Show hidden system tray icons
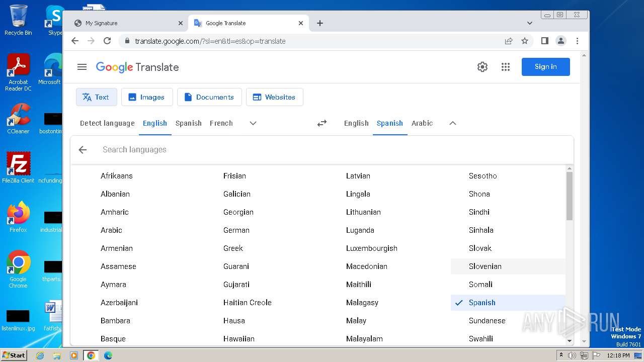The width and height of the screenshot is (644, 362). [x=561, y=355]
